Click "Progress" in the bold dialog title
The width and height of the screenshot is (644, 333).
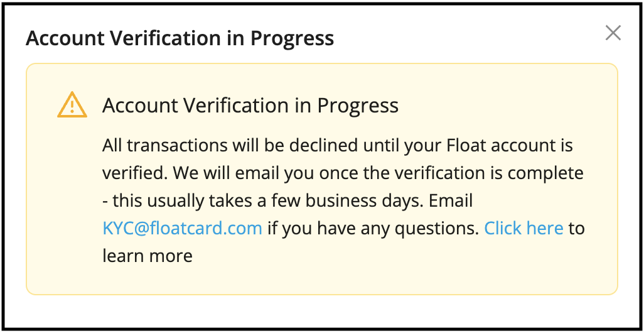point(292,38)
